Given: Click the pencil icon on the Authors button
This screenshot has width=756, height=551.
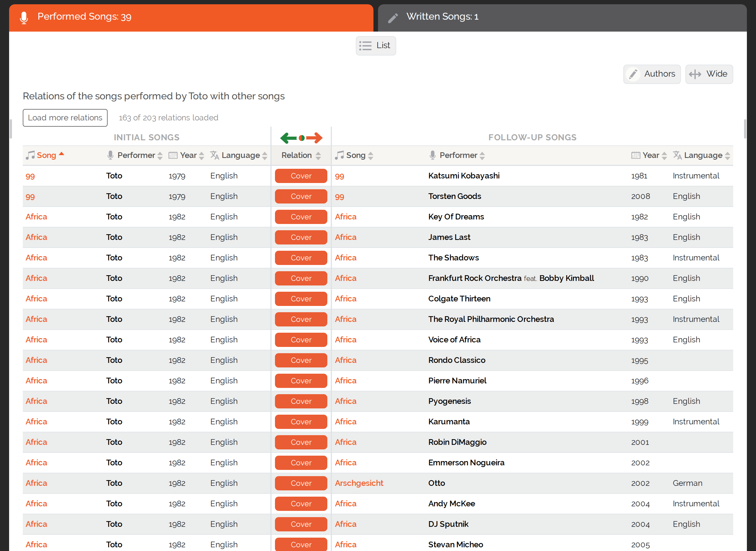Looking at the screenshot, I should point(633,74).
